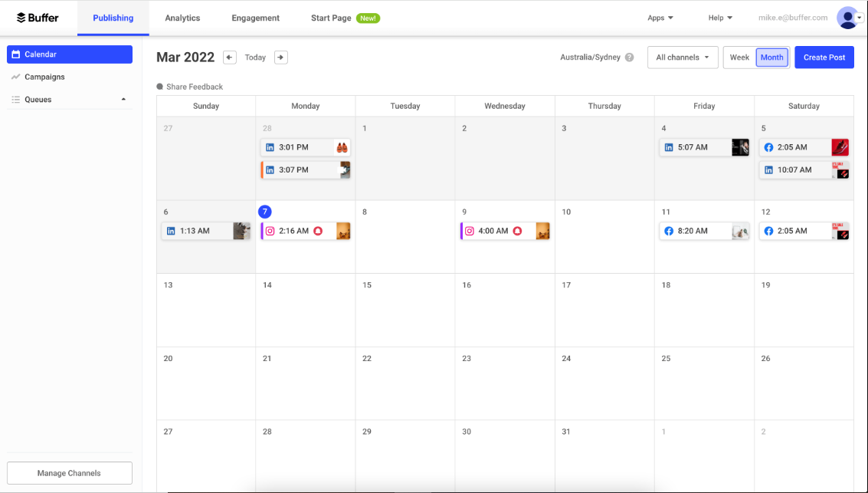
Task: Open thumbnail on 5:07 AM post
Action: click(x=740, y=147)
